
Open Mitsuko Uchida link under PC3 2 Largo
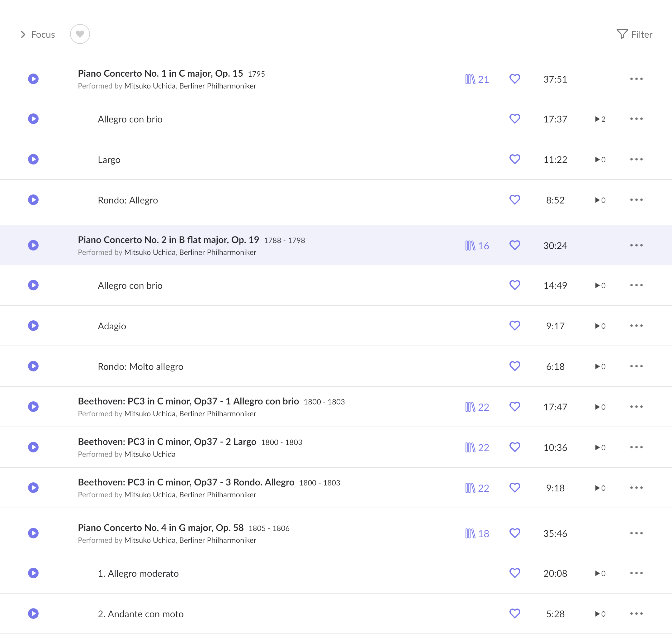(150, 454)
